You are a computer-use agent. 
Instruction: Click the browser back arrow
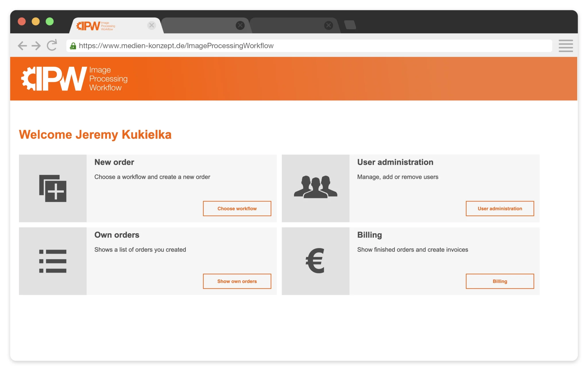tap(22, 46)
